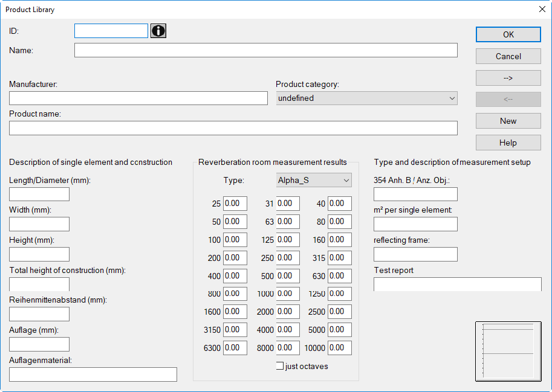Viewport: 552px width, 392px height.
Task: Select the 63 Hz value field
Action: (288, 222)
